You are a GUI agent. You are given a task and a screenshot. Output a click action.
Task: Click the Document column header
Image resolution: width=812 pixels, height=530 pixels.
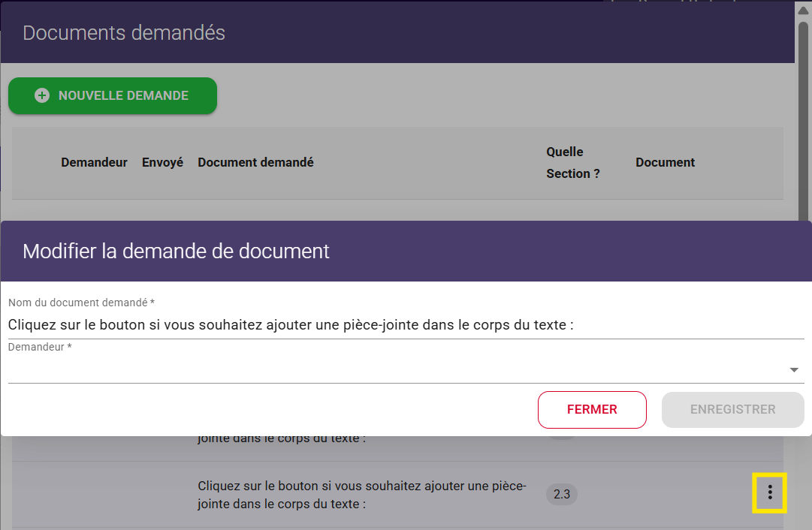tap(665, 163)
